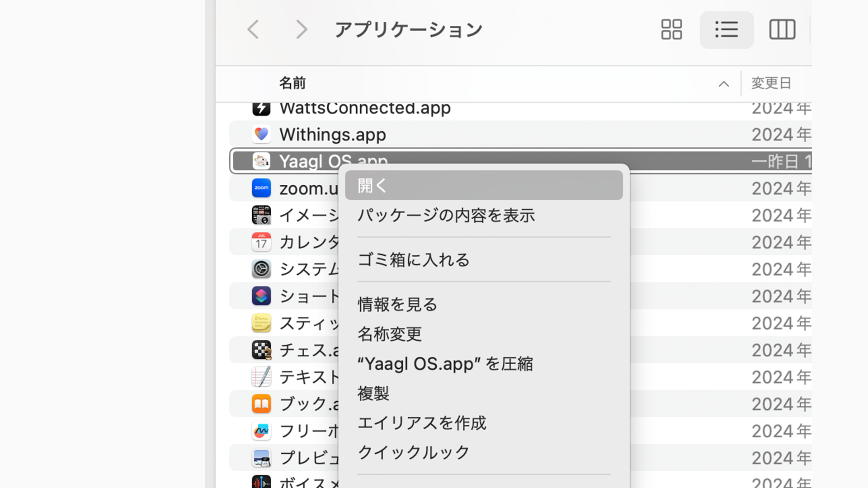Click the back navigation chevron

pos(253,29)
